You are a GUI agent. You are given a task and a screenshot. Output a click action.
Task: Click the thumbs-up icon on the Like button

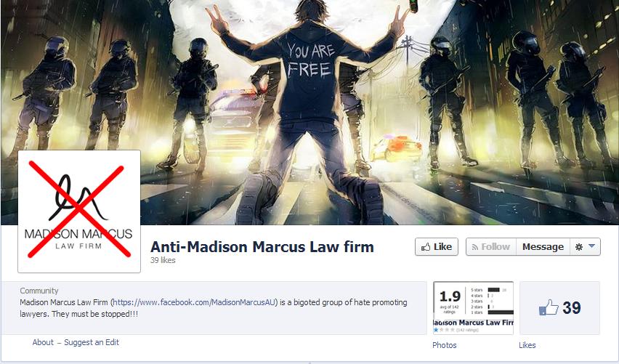(x=426, y=247)
